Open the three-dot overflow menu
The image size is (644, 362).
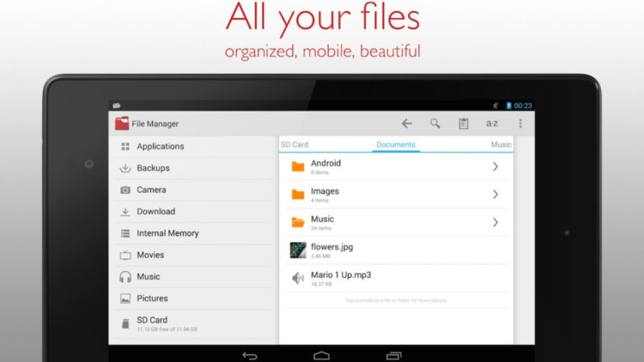[520, 124]
